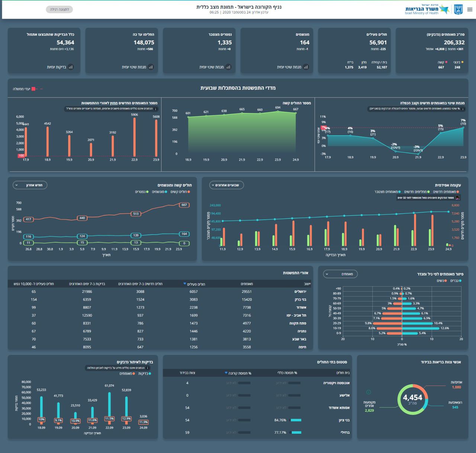Click info icon under new confirmed cases chart title
The height and width of the screenshot is (453, 476).
(x=155, y=109)
